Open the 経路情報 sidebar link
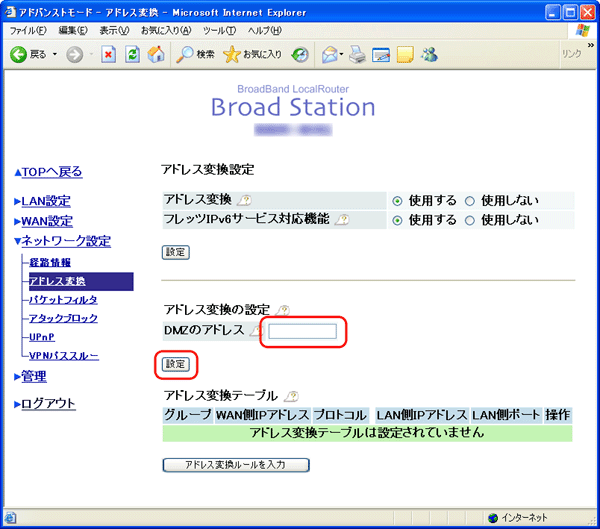This screenshot has width=600, height=529. pyautogui.click(x=50, y=263)
